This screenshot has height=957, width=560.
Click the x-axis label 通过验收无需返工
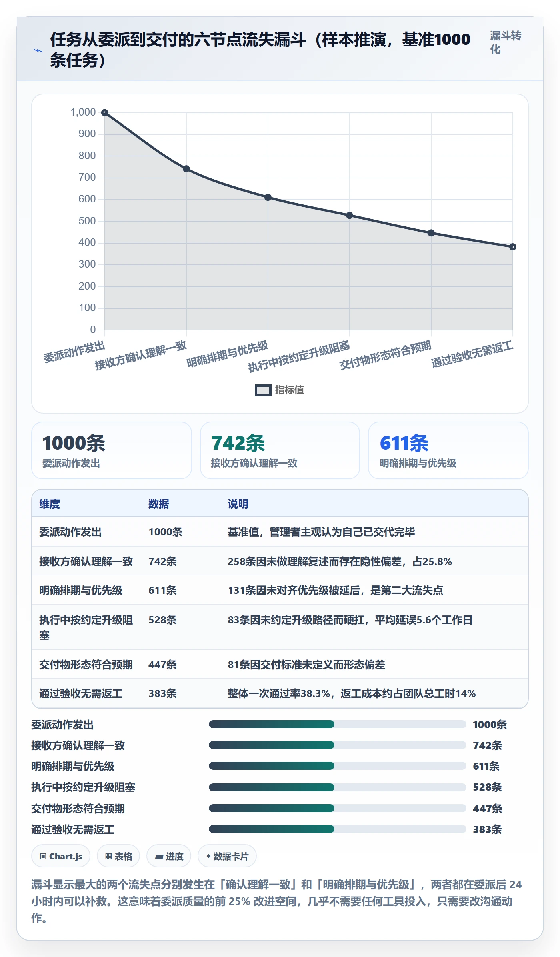(x=472, y=354)
